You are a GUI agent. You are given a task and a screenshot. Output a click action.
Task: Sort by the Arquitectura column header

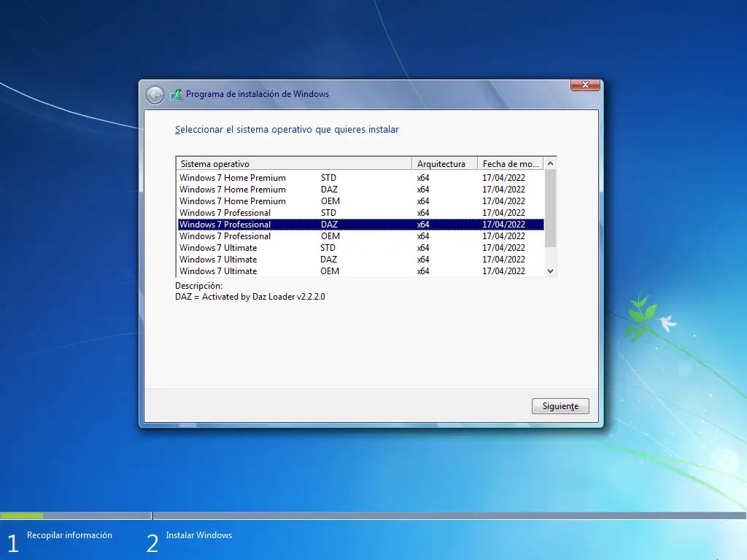point(444,163)
